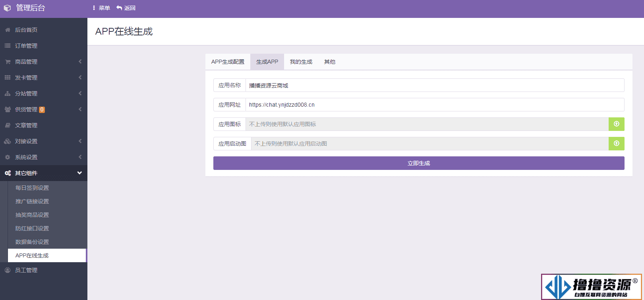
Task: Click the sitemap icon next to 分站管理
Action: tap(8, 94)
